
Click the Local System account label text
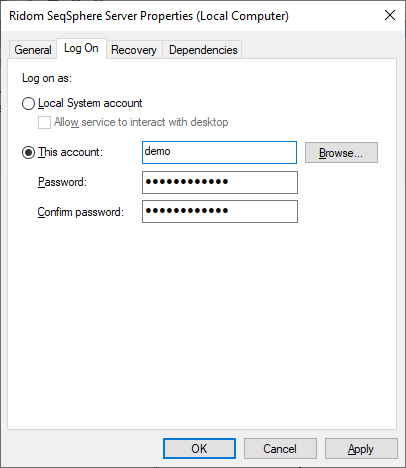point(90,103)
